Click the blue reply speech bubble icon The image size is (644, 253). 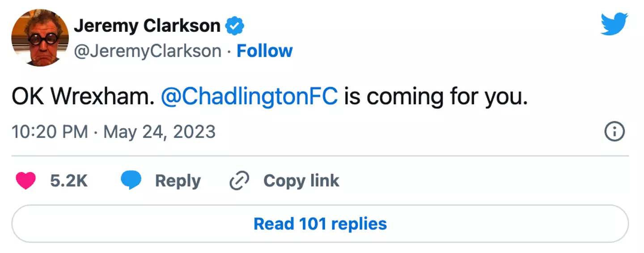click(131, 180)
